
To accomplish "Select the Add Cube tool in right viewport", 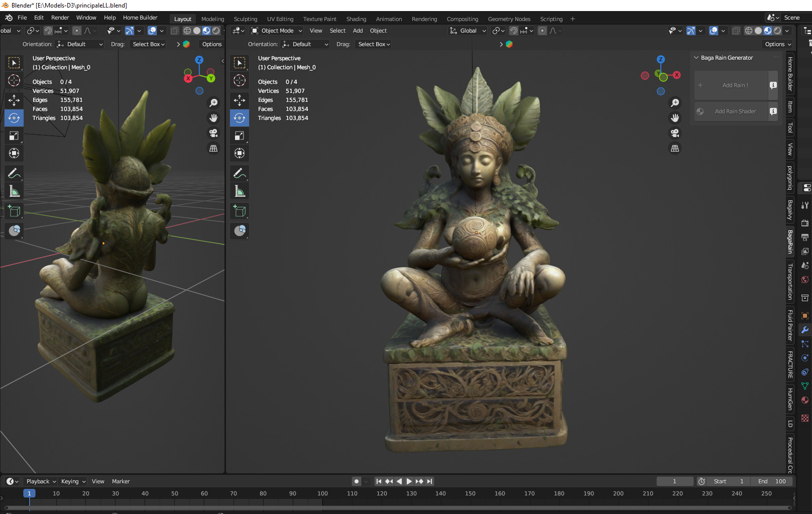I will tap(240, 211).
